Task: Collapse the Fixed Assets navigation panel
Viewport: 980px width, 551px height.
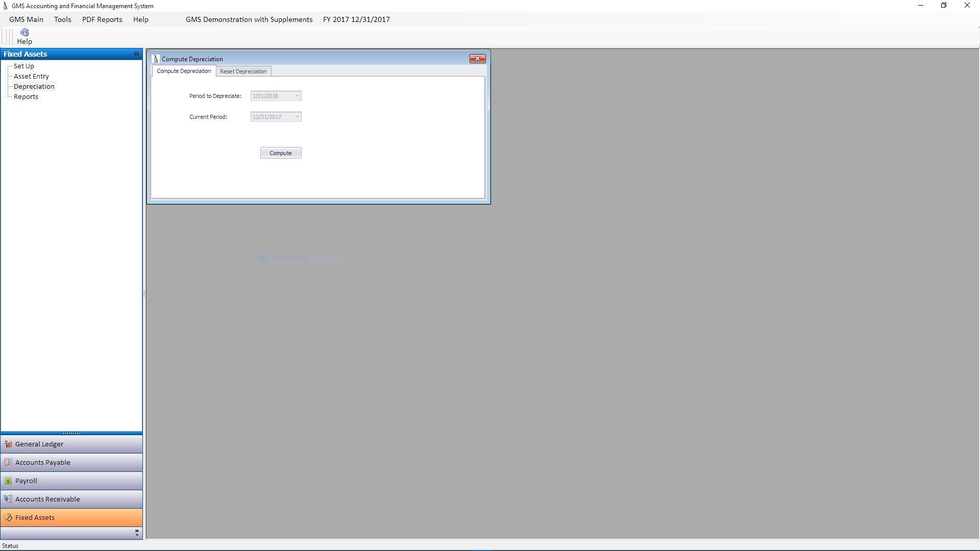Action: click(x=136, y=54)
